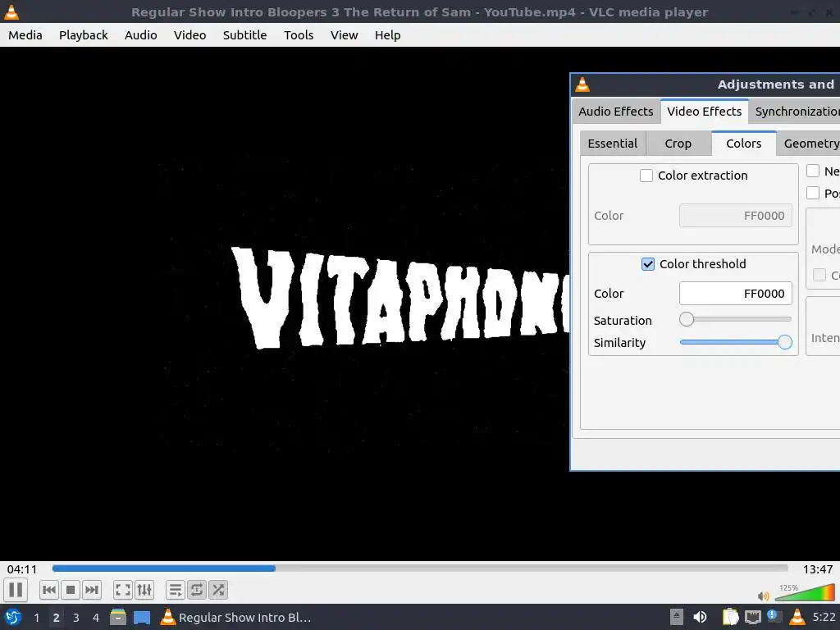
Task: Select the Video Effects tab
Action: [705, 112]
